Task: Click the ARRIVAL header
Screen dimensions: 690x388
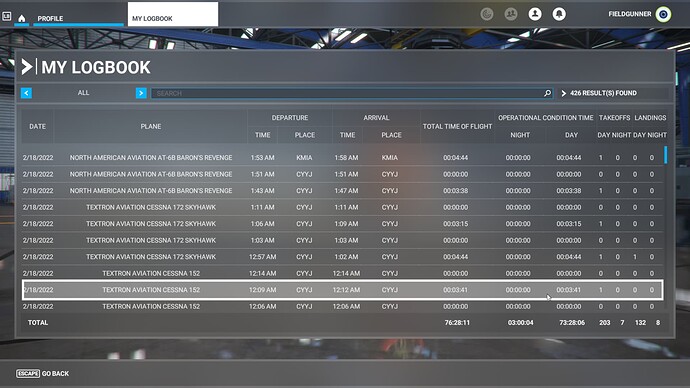Action: point(376,118)
